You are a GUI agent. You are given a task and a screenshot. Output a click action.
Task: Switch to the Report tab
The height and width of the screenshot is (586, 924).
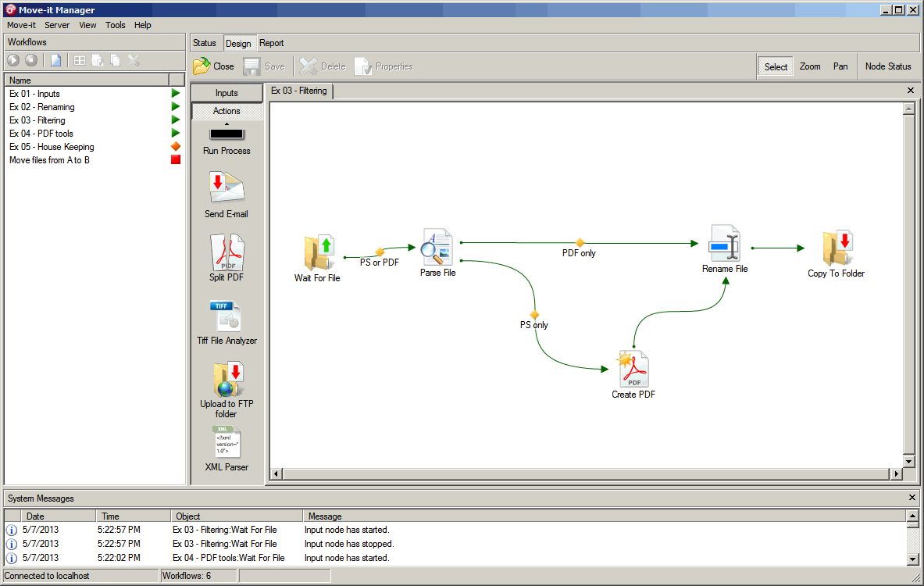pyautogui.click(x=272, y=43)
